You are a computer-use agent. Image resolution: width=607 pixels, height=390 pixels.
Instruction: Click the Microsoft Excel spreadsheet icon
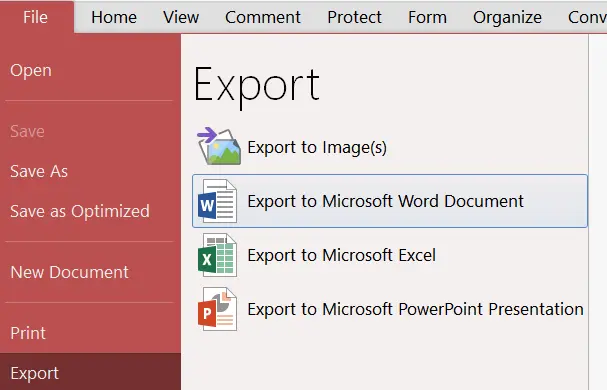click(217, 255)
